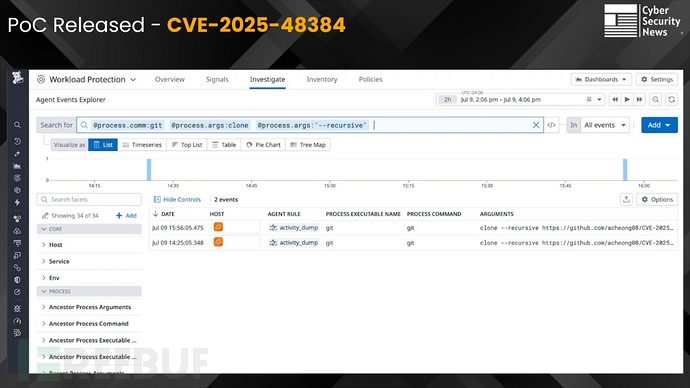Click the ARGUMENTS column header
690x388 pixels.
pos(496,214)
